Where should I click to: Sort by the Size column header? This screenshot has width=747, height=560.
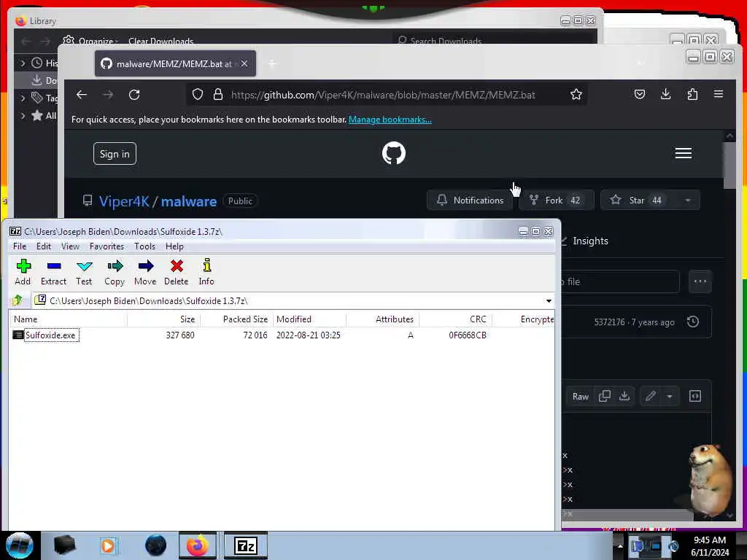tap(163, 319)
